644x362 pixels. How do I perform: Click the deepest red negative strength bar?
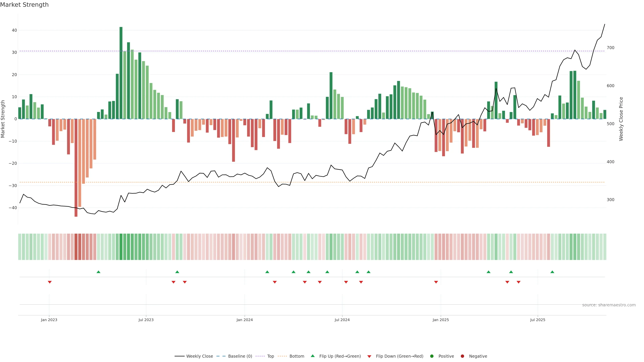[76, 167]
